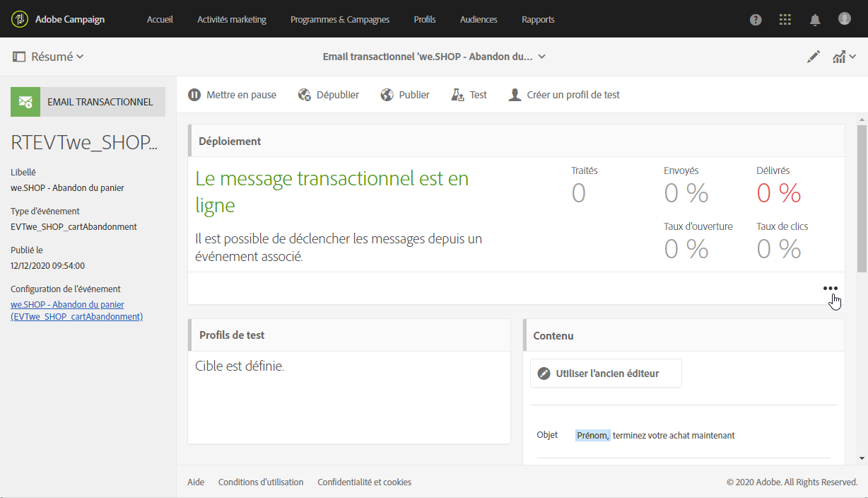The height and width of the screenshot is (498, 868).
Task: Click the Taux d'ouverture value
Action: pos(686,248)
